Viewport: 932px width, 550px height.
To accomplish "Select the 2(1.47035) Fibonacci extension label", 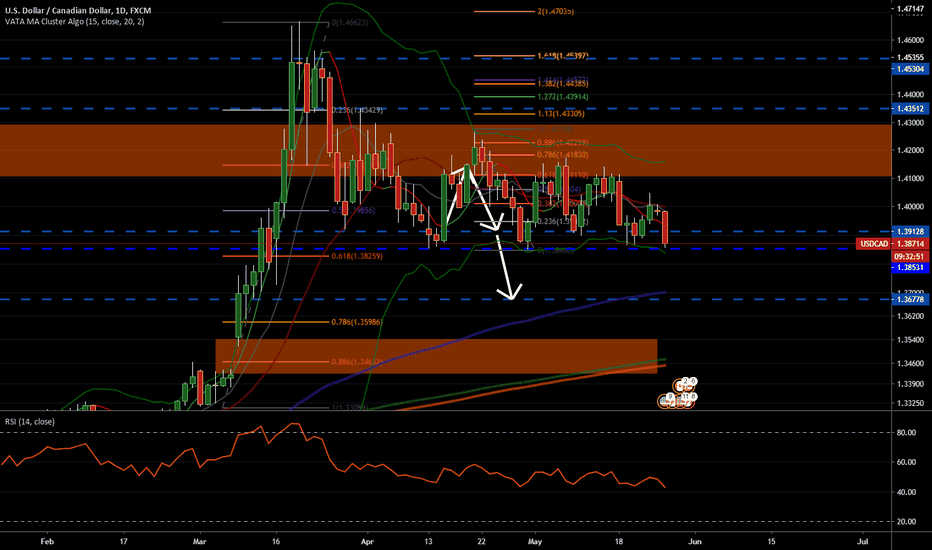I will pyautogui.click(x=555, y=11).
